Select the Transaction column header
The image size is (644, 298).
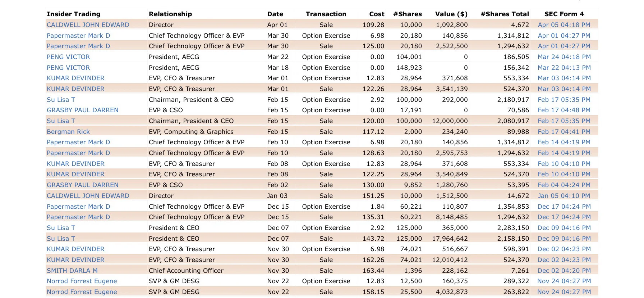coord(326,14)
